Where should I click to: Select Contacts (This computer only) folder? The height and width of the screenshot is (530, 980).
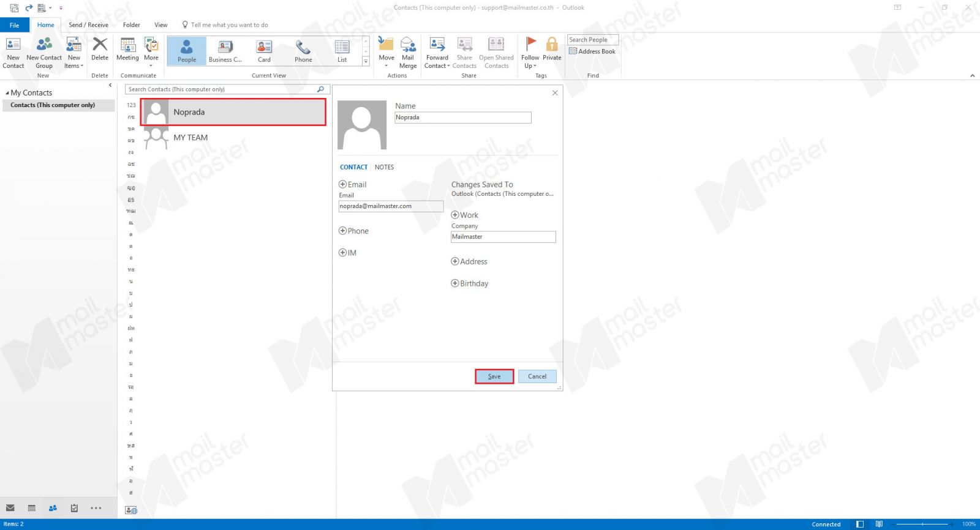pyautogui.click(x=58, y=105)
